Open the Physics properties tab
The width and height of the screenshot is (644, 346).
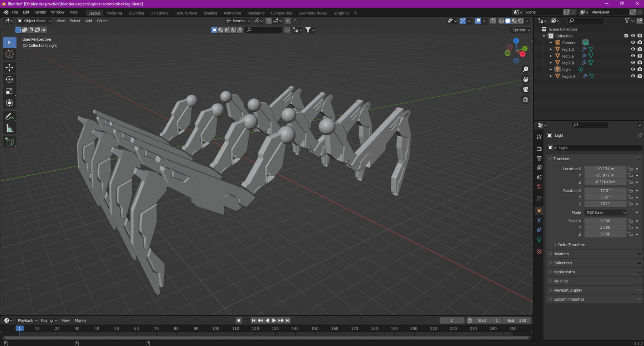tap(539, 229)
